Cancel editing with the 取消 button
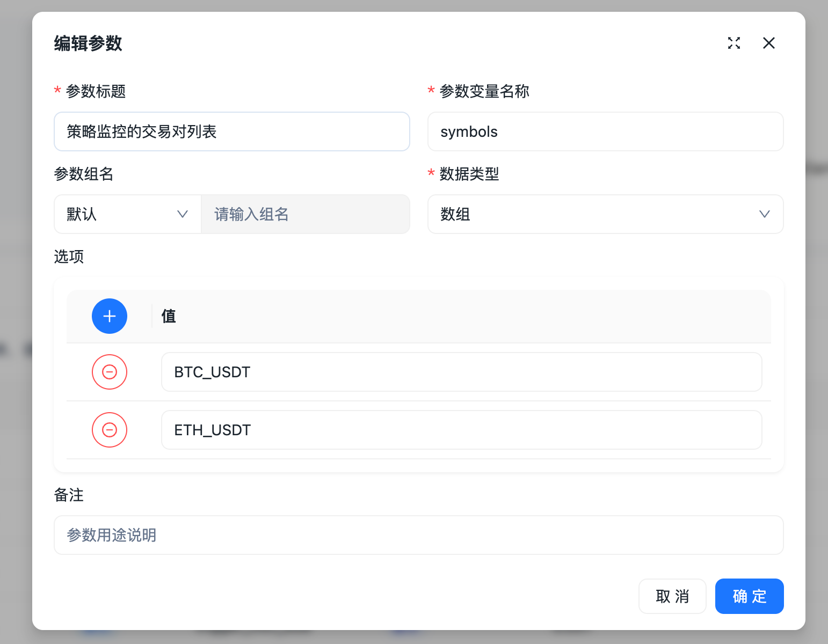Image resolution: width=828 pixels, height=644 pixels. click(x=672, y=596)
